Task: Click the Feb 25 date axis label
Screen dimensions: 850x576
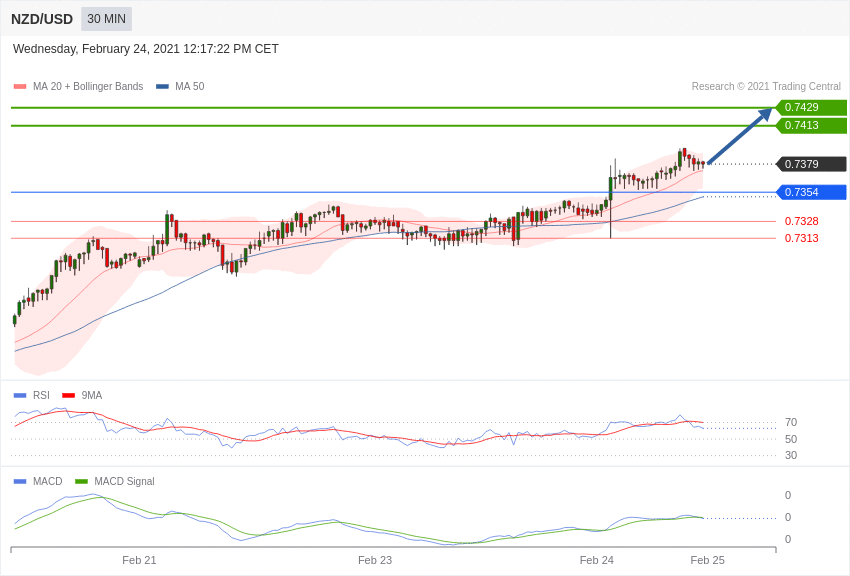Action: [707, 560]
